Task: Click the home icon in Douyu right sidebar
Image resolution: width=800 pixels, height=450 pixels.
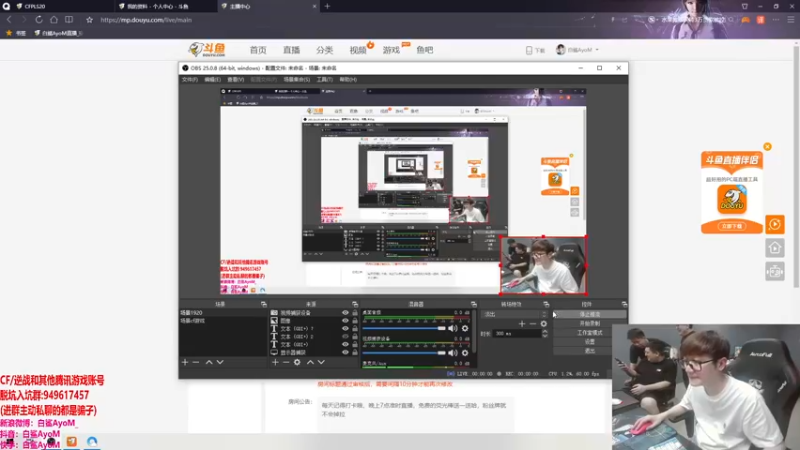Action: [774, 248]
